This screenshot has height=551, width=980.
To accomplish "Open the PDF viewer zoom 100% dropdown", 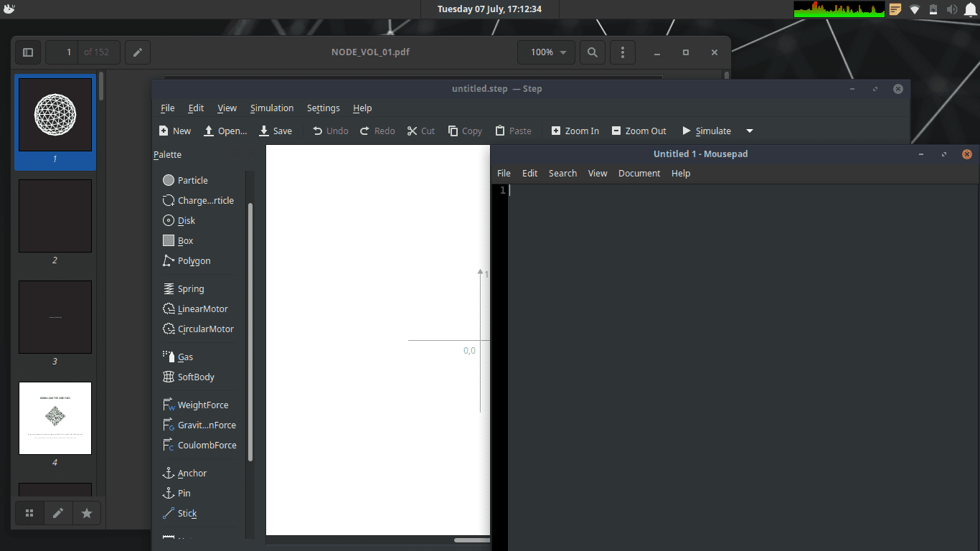I will 547,52.
